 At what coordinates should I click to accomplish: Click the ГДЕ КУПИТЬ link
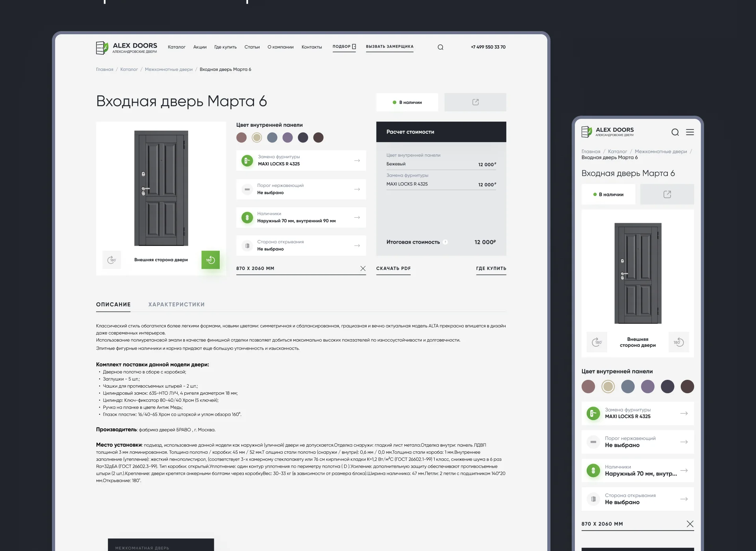point(491,269)
